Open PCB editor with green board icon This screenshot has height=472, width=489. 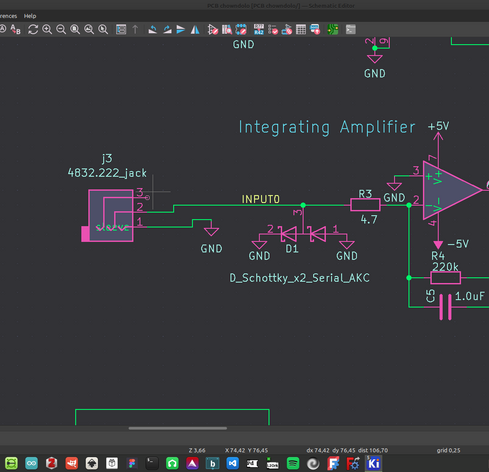[x=333, y=29]
